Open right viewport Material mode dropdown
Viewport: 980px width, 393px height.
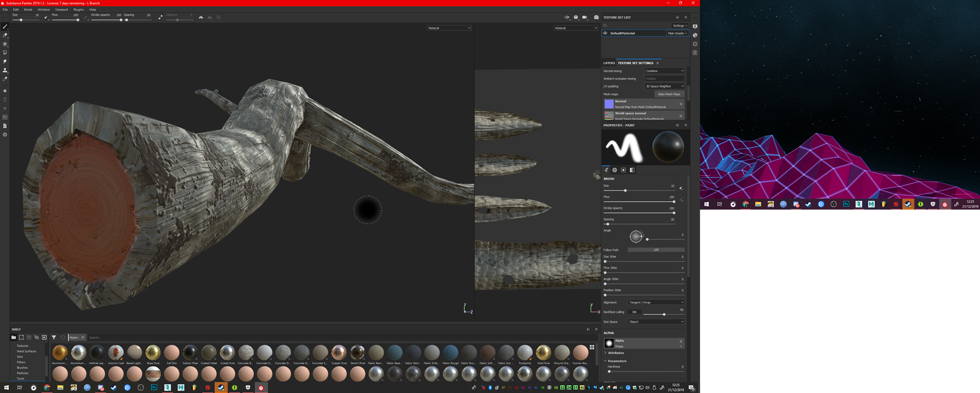[576, 28]
